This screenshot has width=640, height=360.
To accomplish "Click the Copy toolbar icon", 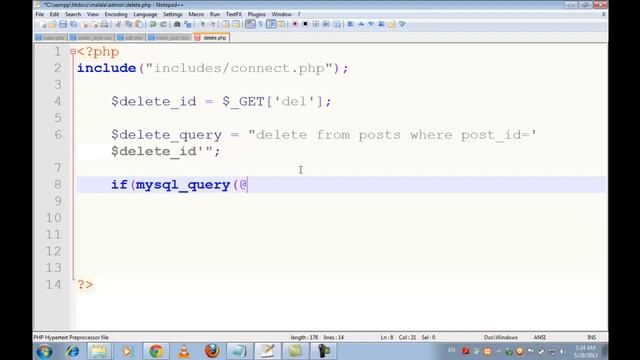I will pos(129,24).
